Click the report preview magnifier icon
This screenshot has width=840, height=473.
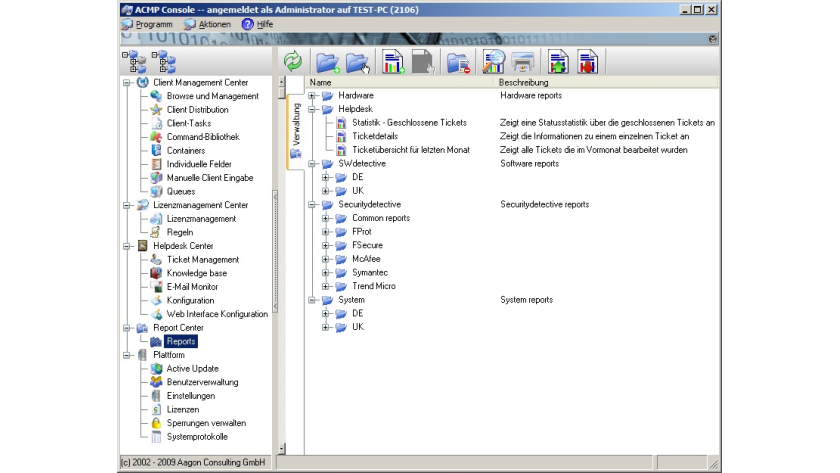coord(493,62)
